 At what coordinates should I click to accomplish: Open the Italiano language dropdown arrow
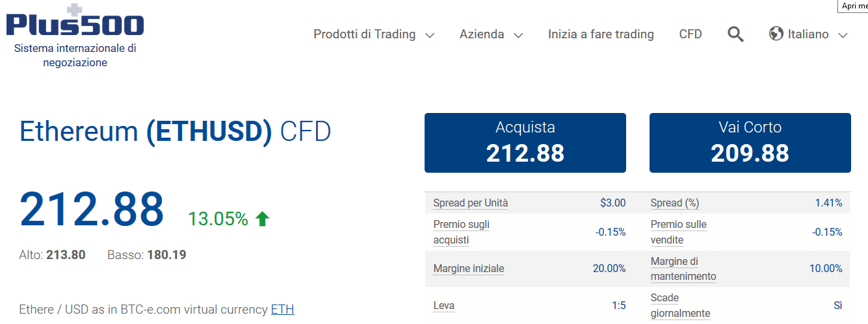843,36
